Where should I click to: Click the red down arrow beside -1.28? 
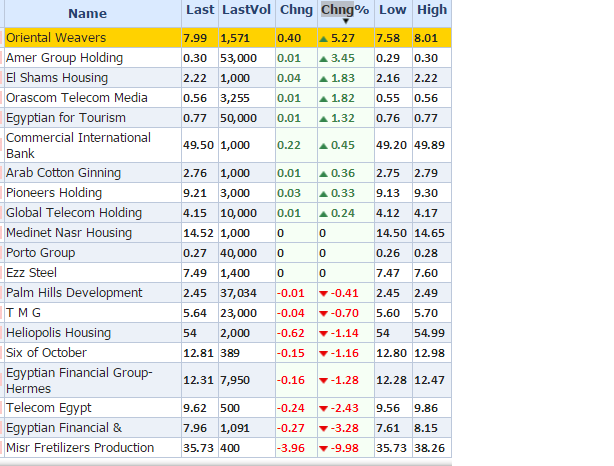tap(323, 381)
